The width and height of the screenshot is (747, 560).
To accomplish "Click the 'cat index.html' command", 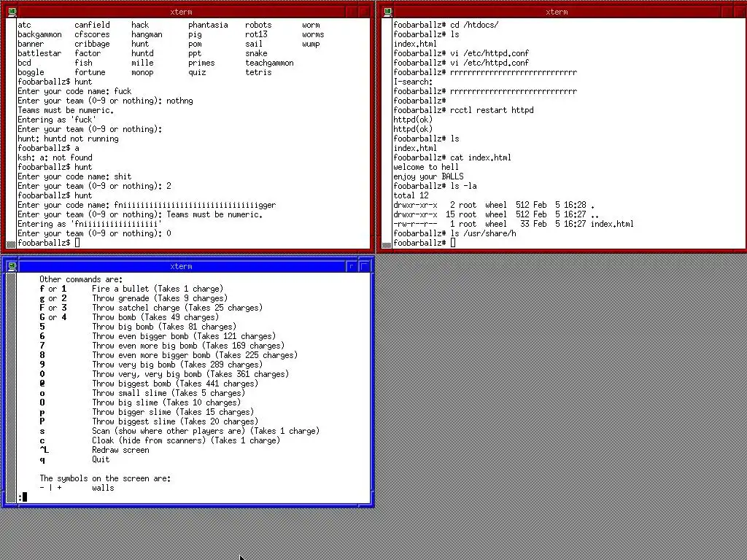I will click(x=481, y=157).
